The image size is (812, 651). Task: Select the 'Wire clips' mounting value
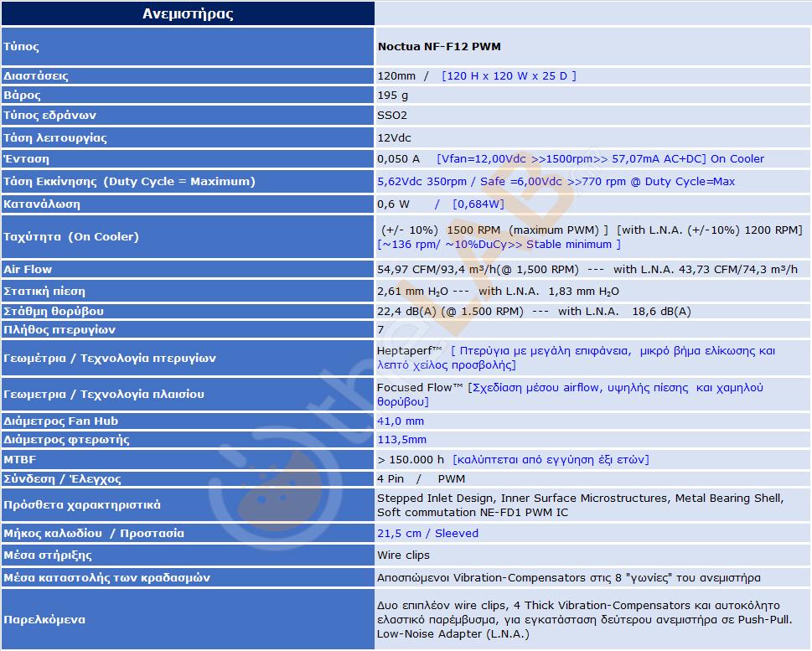click(403, 555)
